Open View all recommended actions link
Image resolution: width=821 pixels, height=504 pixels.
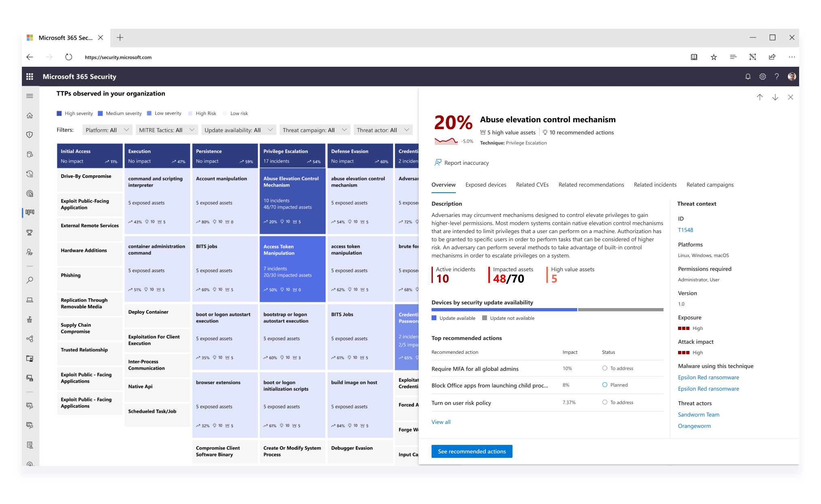coord(441,422)
